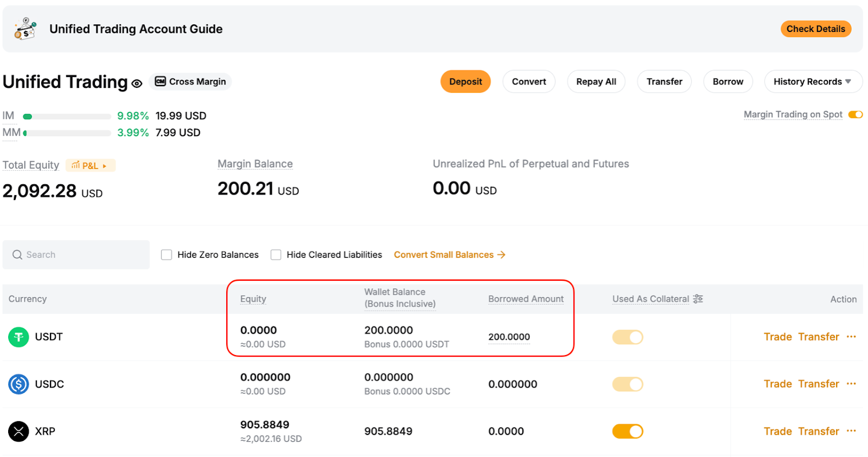Screen dimensions: 868x457
Task: Check the Hide Zero Balances checkbox
Action: (x=167, y=255)
